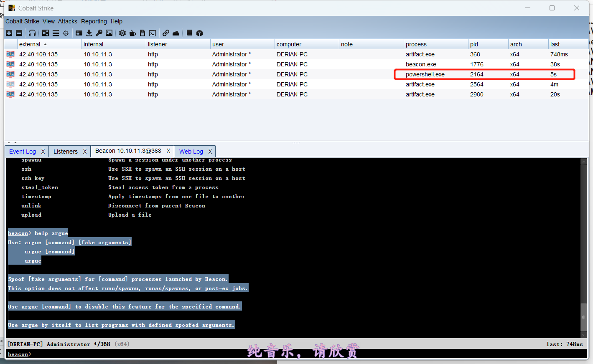Open the View menu
This screenshot has height=364, width=593.
click(48, 21)
